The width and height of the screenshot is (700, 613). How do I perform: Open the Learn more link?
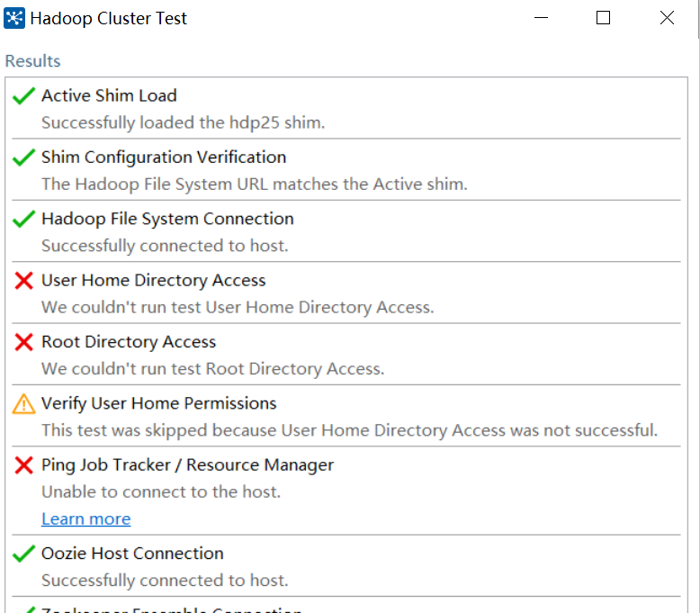click(x=86, y=518)
